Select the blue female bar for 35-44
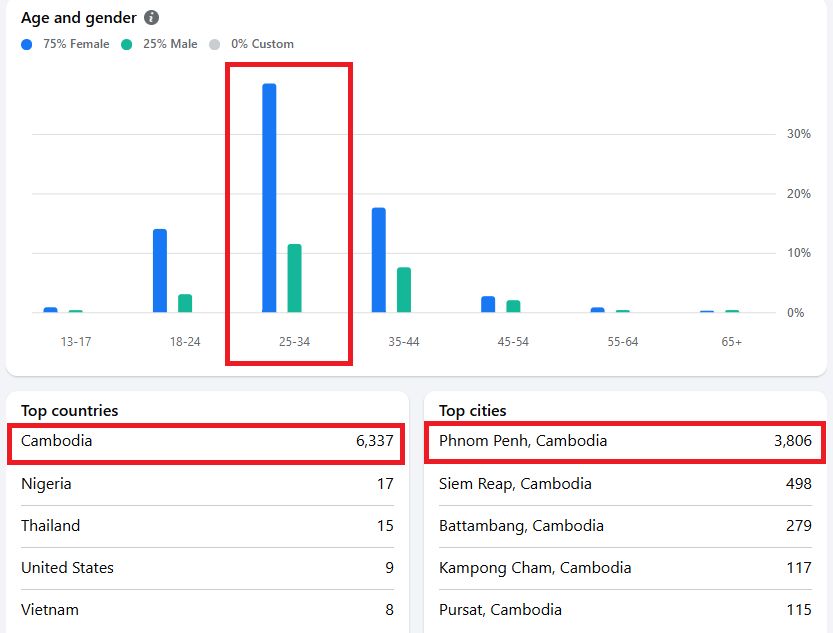The image size is (833, 633). (x=379, y=260)
